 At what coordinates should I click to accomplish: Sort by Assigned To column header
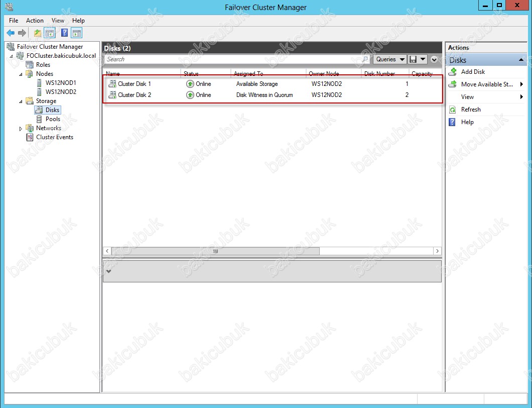click(x=248, y=73)
